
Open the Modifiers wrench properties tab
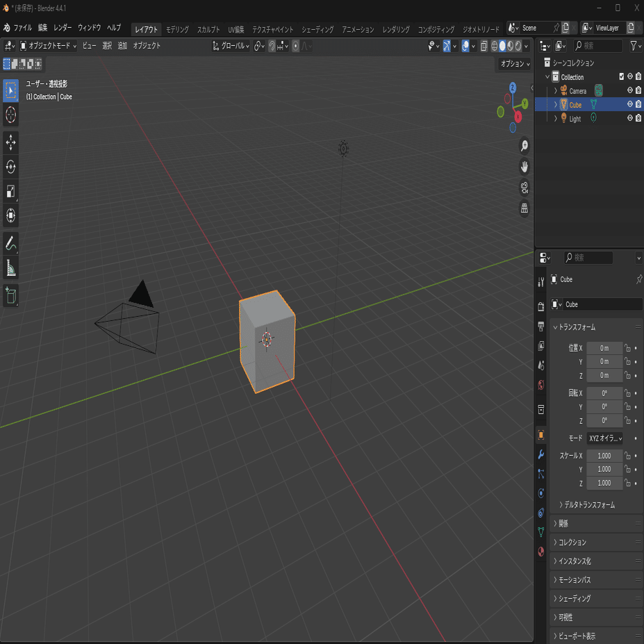[x=541, y=454]
